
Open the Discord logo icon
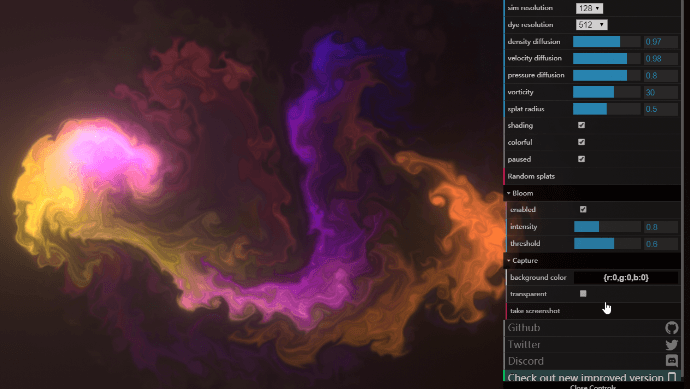click(672, 361)
